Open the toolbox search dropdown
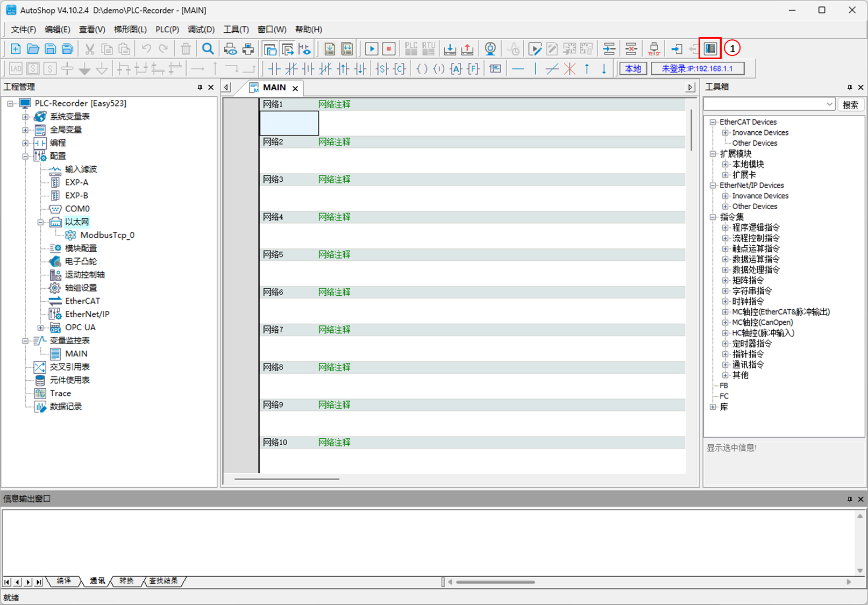Screen dimensions: 868x605 pyautogui.click(x=829, y=104)
